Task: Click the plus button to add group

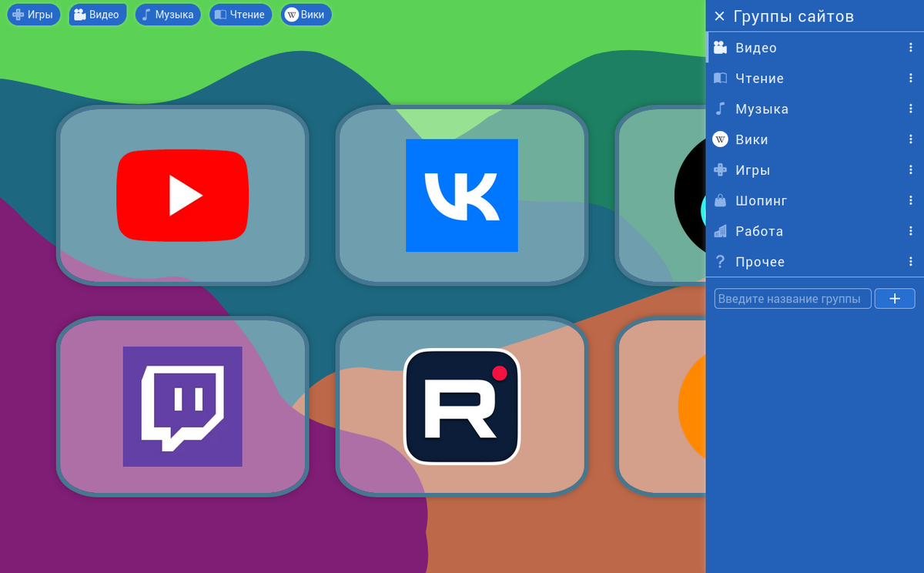Action: [x=895, y=299]
